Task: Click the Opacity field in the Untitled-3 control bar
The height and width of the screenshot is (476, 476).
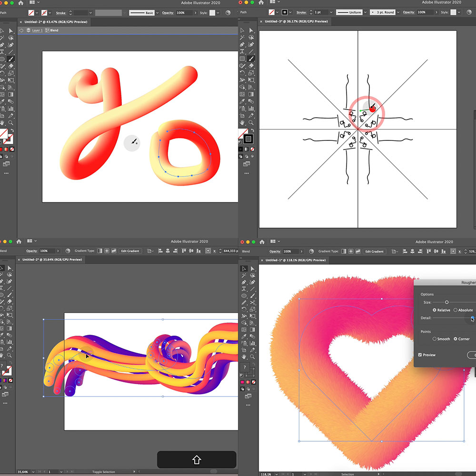Action: tap(425, 12)
